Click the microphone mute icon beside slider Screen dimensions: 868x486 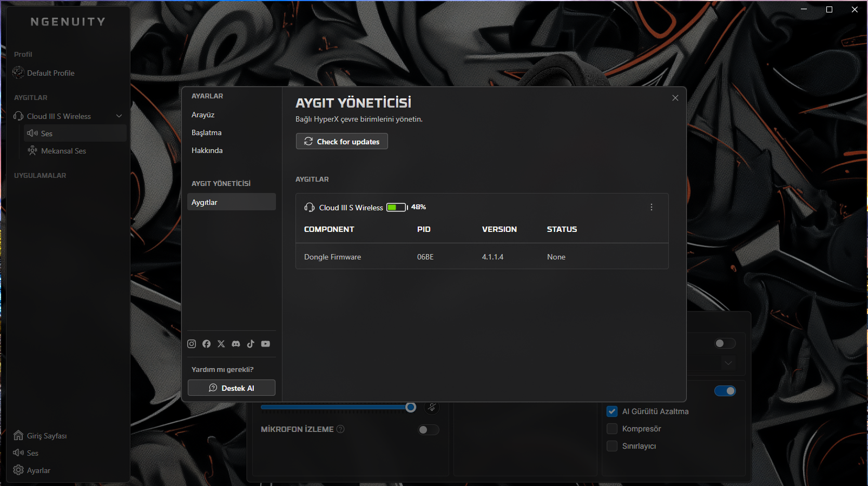432,407
